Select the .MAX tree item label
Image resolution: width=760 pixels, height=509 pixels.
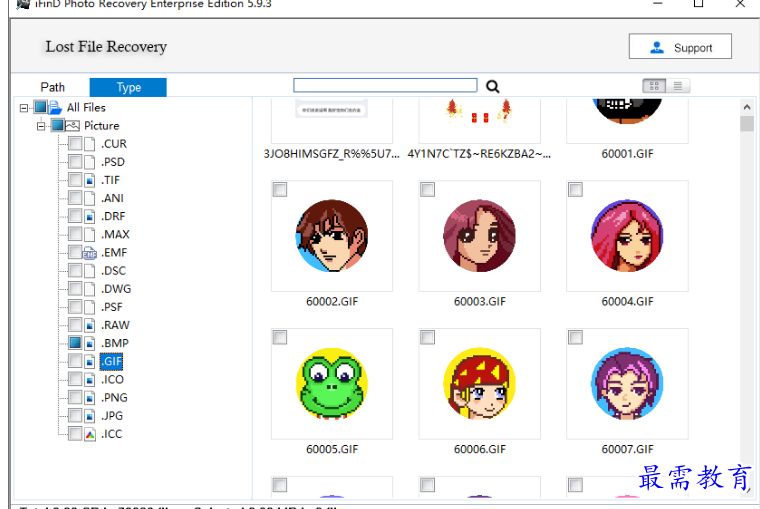tap(115, 235)
